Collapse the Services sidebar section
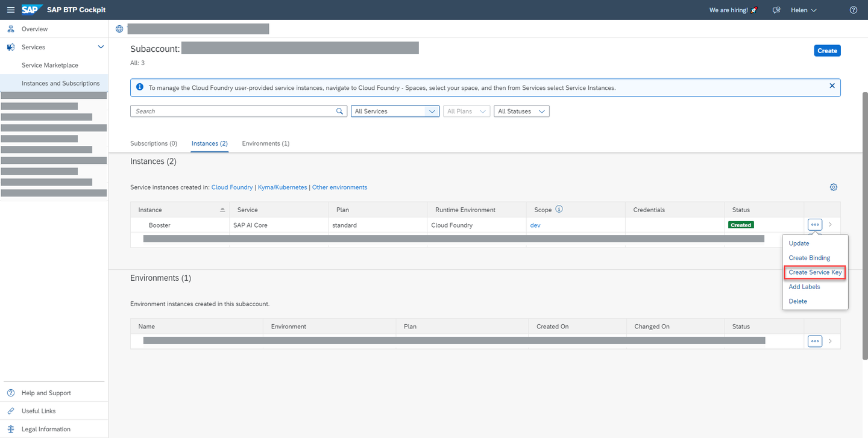This screenshot has height=438, width=868. click(101, 47)
